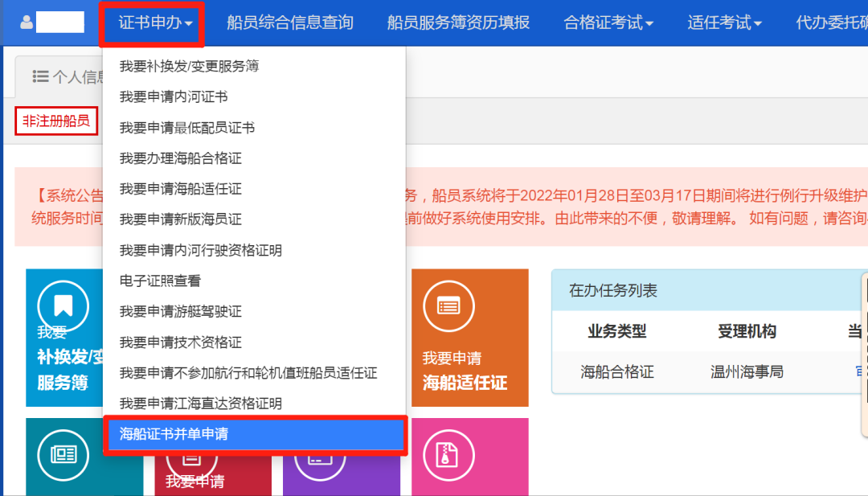The height and width of the screenshot is (496, 868).
Task: Choose 我要申请内河证书 menu item
Action: [x=174, y=97]
